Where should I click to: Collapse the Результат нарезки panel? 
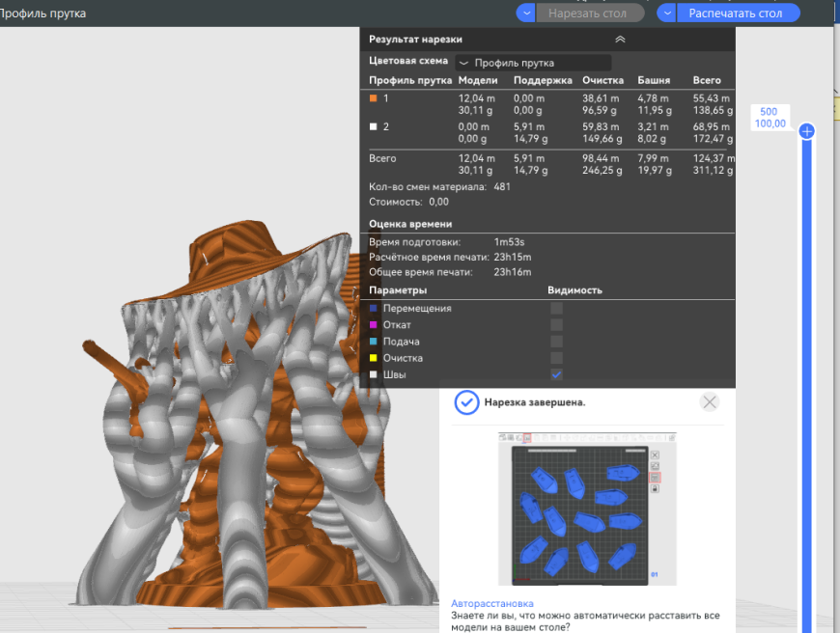(x=620, y=39)
